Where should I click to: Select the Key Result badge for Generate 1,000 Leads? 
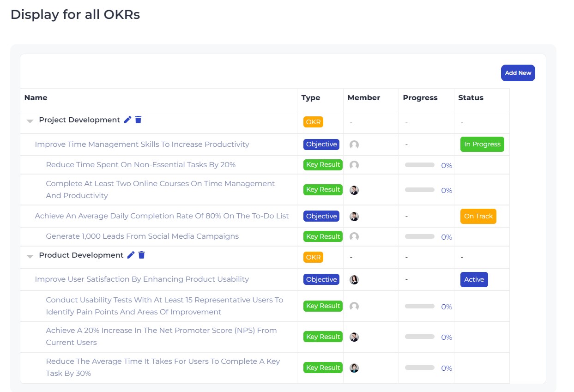(x=322, y=236)
